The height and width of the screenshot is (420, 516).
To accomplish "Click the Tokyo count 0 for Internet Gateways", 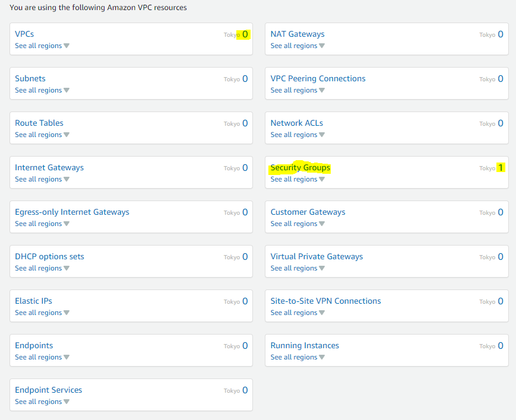I will point(245,168).
